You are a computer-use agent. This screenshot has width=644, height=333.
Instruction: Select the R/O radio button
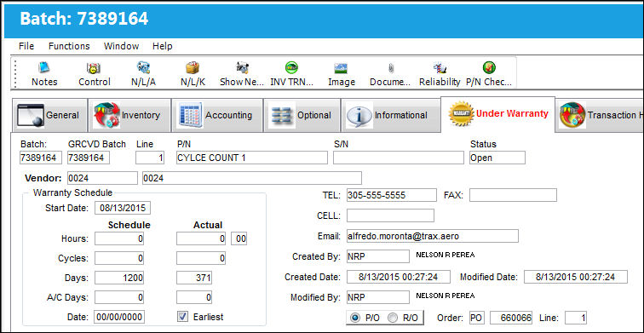(393, 318)
